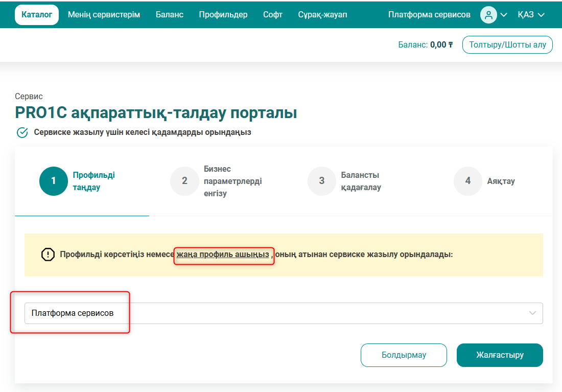Viewport: 562px width, 392px height.
Task: Click step 4 circle Аяқтау
Action: [467, 181]
